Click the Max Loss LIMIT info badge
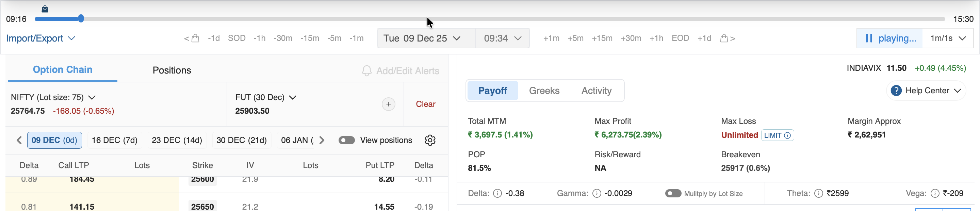This screenshot has width=980, height=211. point(777,135)
